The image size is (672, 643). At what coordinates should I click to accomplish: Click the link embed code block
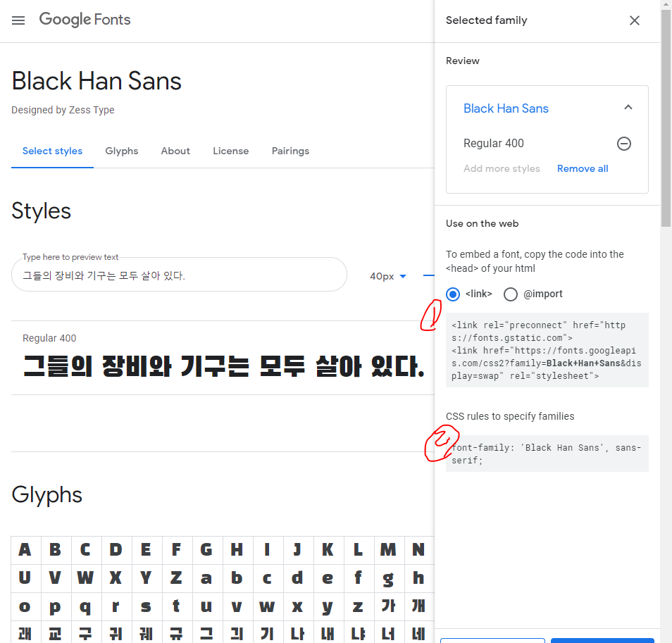click(547, 350)
